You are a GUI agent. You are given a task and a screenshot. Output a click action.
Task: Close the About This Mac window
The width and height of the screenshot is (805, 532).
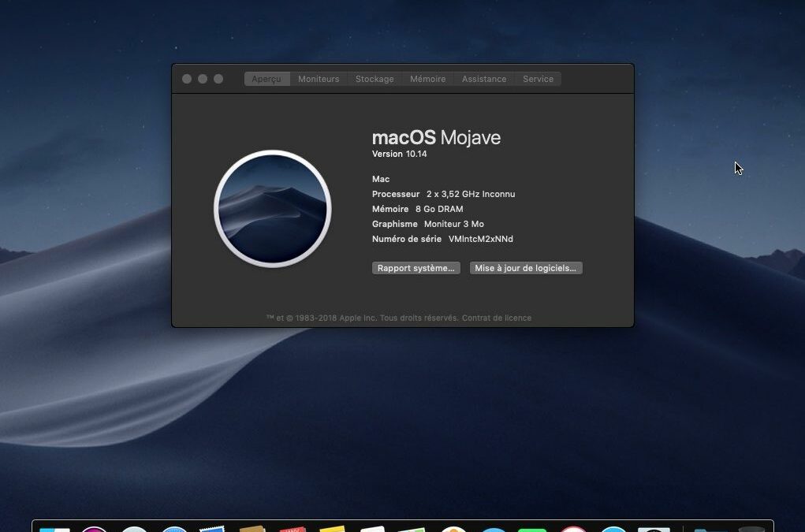pos(187,79)
